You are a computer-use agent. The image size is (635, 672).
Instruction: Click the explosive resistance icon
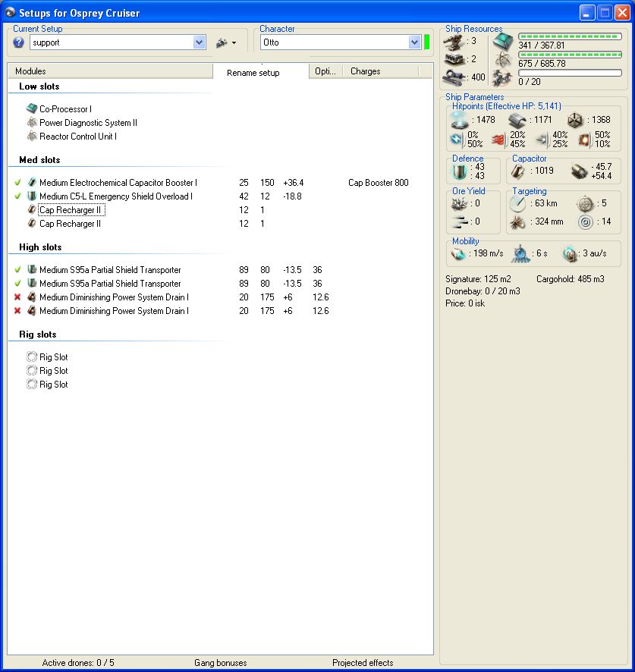584,140
